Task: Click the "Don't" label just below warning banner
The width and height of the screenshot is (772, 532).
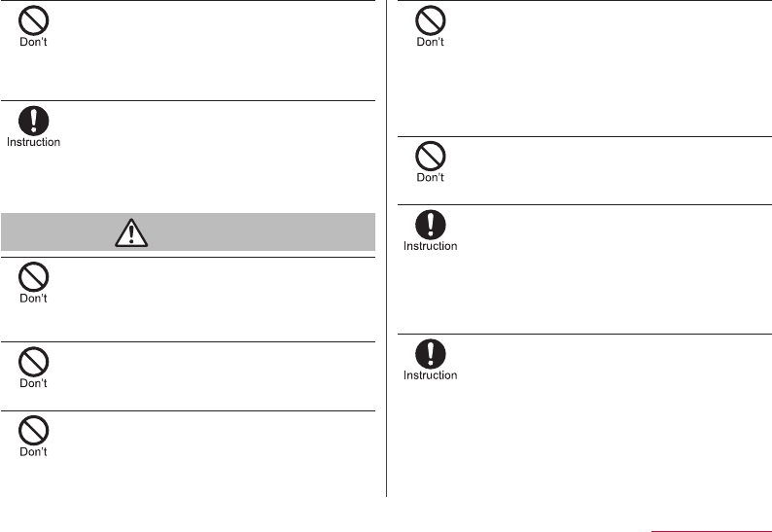Action: (34, 299)
